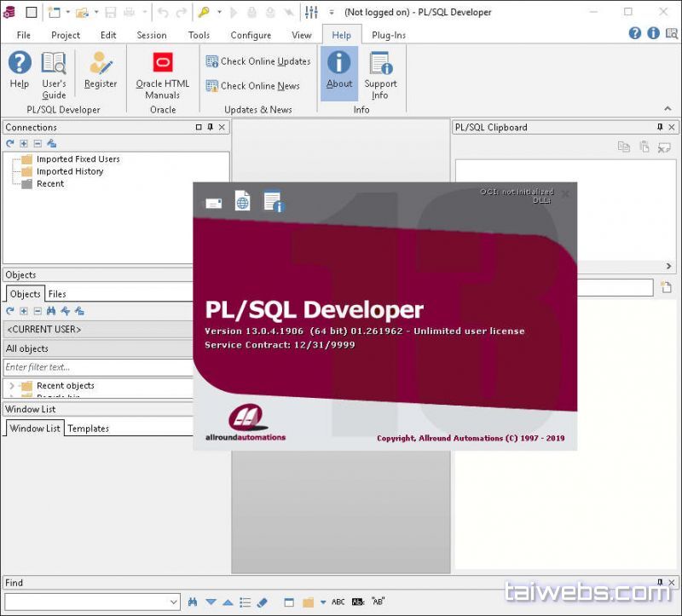Click Check Online Updates
682x616 pixels.
tap(258, 61)
